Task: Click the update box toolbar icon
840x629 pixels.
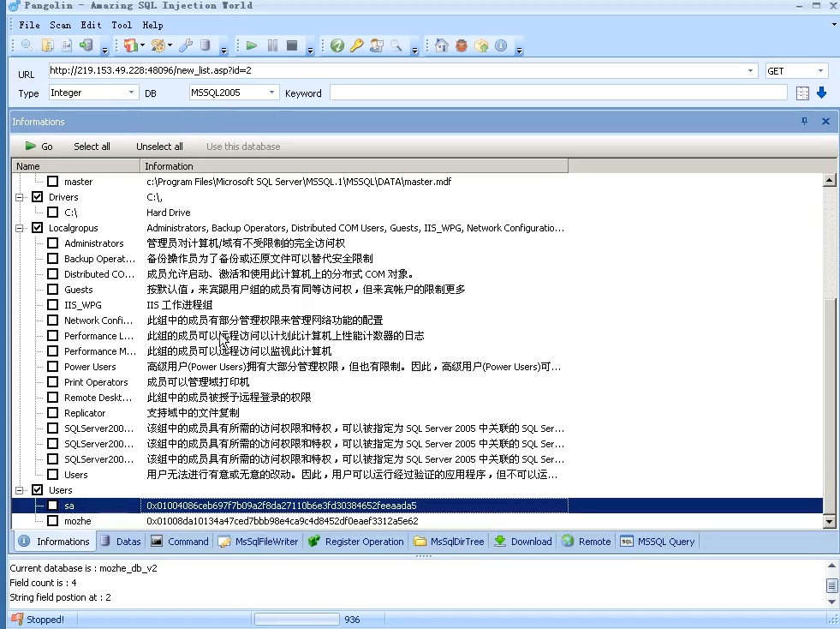Action: click(x=481, y=45)
